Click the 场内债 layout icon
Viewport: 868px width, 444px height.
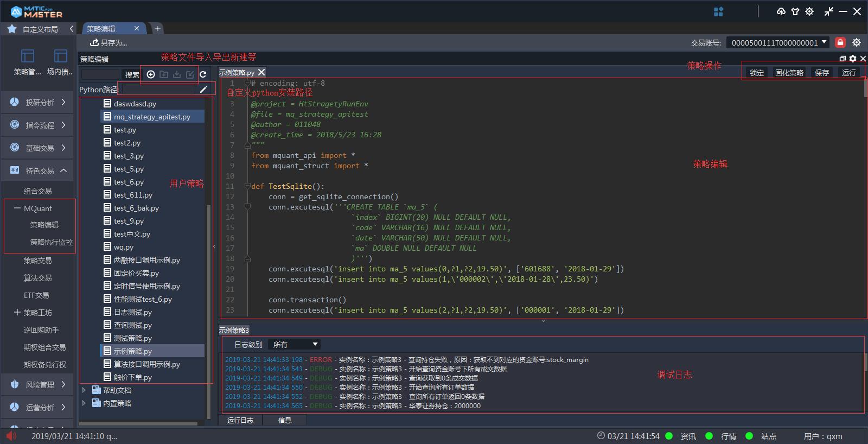coord(61,56)
